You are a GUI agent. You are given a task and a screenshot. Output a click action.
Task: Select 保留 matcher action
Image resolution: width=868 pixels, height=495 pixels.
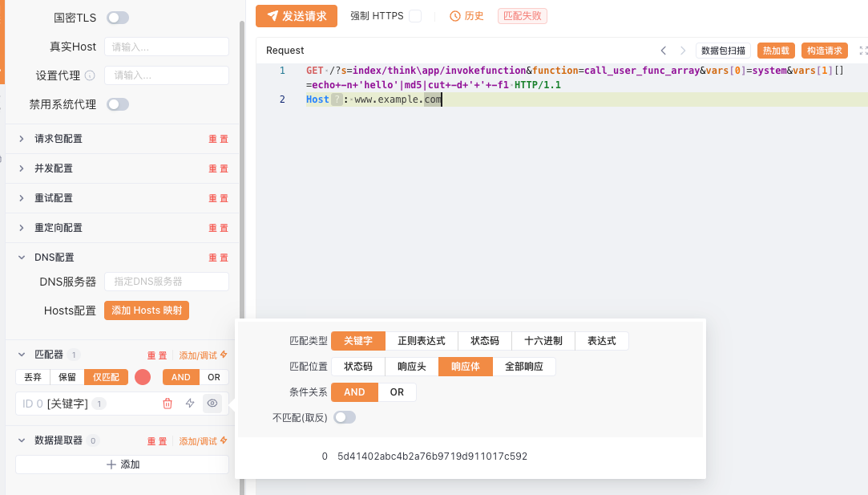pyautogui.click(x=67, y=377)
